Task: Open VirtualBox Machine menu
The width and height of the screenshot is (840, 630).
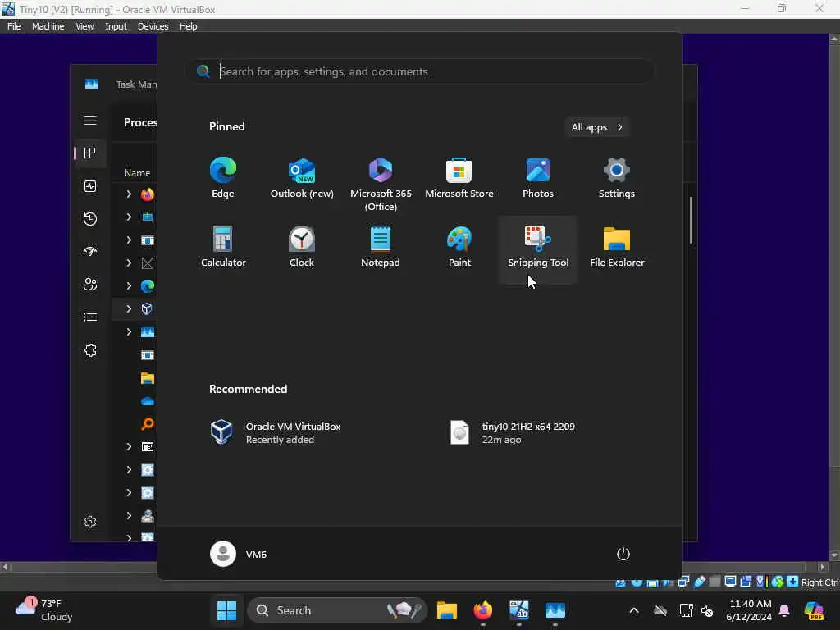Action: (48, 26)
